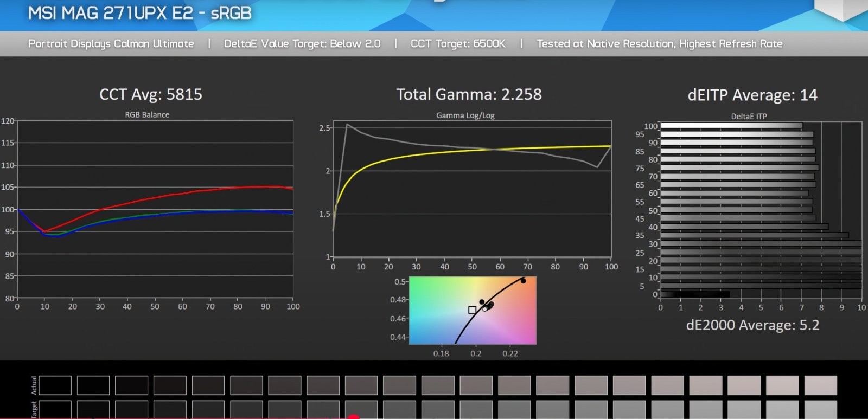Select the second swatch in Actual row

pos(93,385)
